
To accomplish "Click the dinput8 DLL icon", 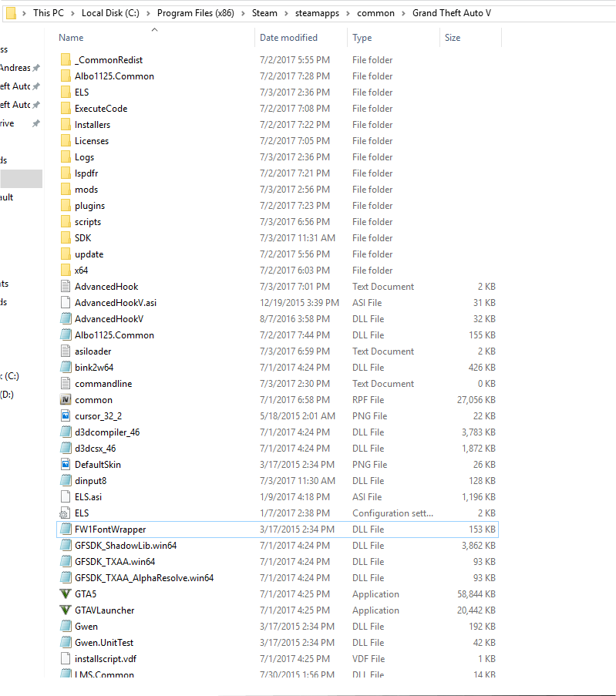I will click(x=66, y=481).
